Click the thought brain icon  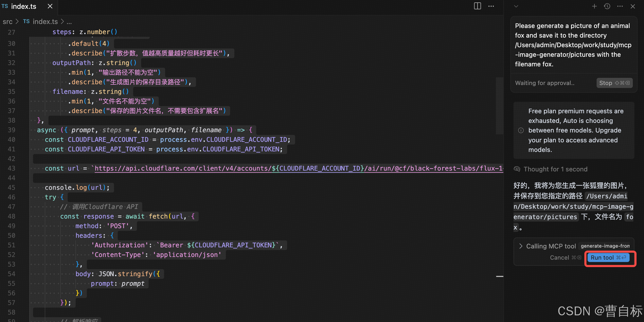click(517, 169)
